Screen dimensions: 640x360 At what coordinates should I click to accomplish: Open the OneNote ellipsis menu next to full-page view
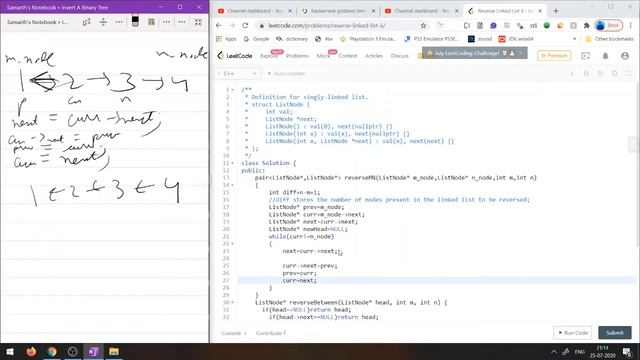[x=182, y=22]
